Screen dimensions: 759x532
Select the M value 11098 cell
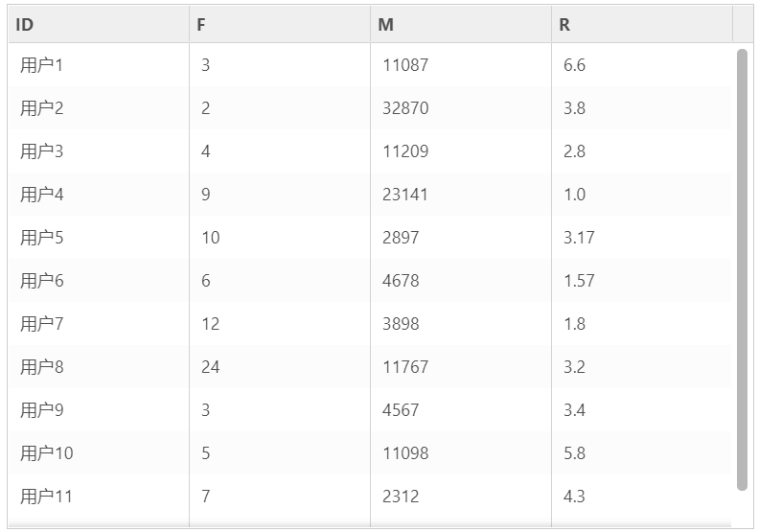point(461,452)
